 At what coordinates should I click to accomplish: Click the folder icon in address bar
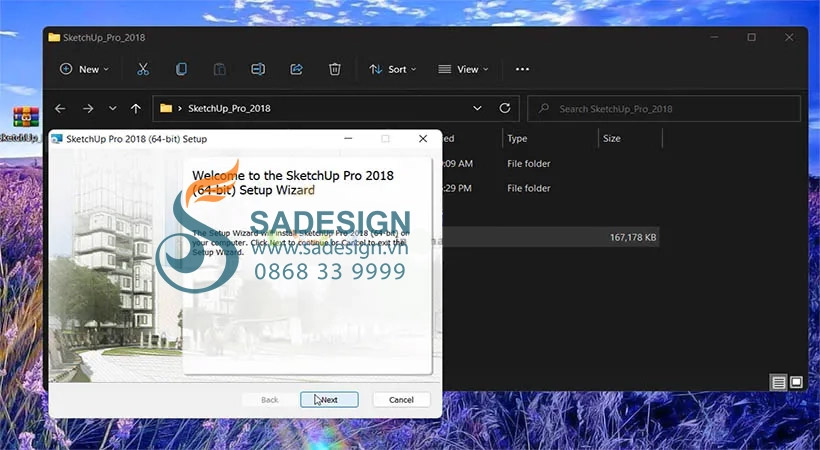coord(166,108)
